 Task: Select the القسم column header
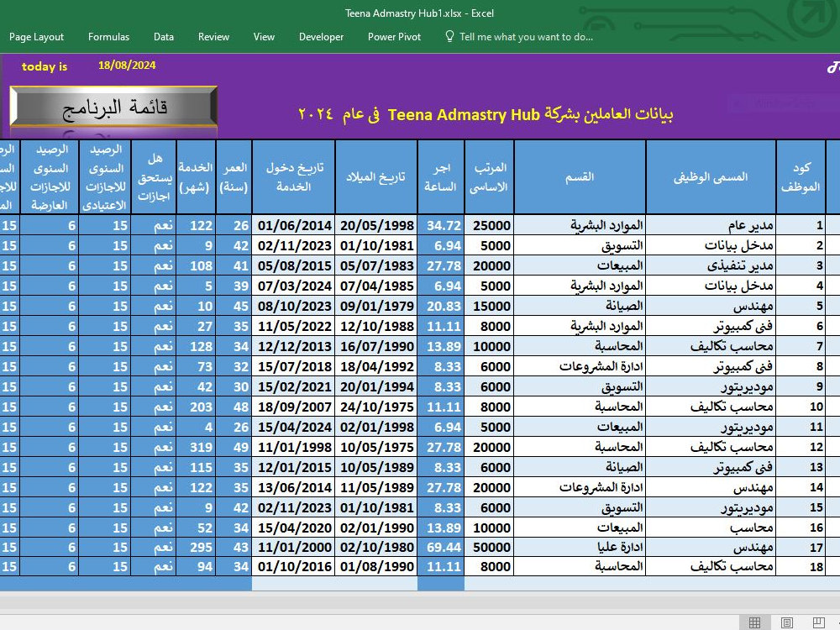pyautogui.click(x=580, y=176)
